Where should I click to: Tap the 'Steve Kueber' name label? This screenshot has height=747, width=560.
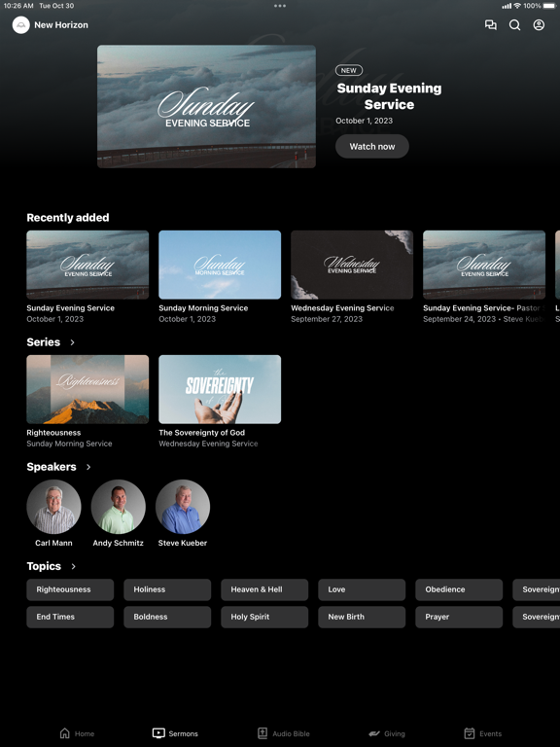[x=183, y=543]
